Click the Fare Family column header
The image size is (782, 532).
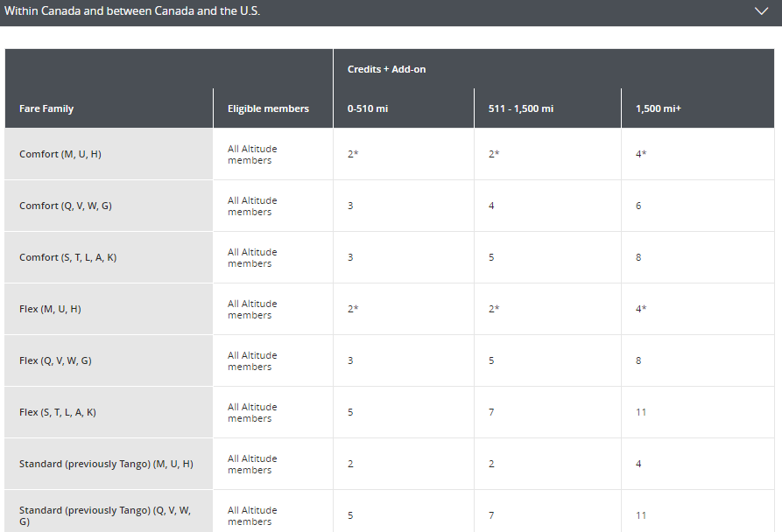(46, 108)
